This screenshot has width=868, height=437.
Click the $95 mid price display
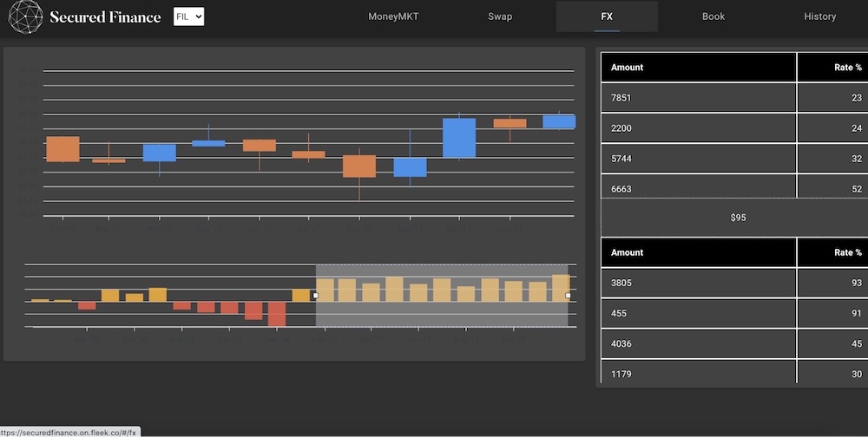(x=738, y=218)
